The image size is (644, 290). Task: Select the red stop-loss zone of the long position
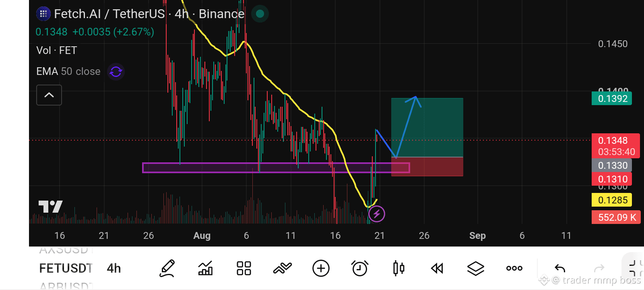pos(427,167)
